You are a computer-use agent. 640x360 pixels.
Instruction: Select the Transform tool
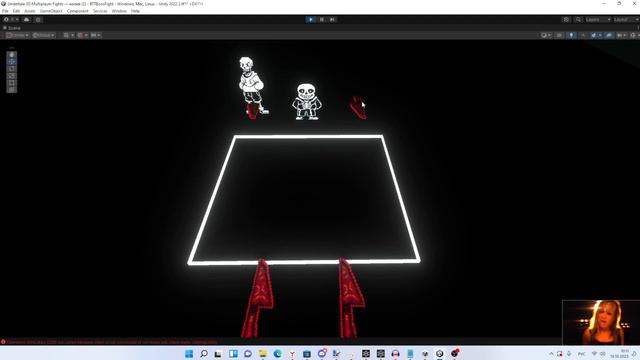(12, 89)
